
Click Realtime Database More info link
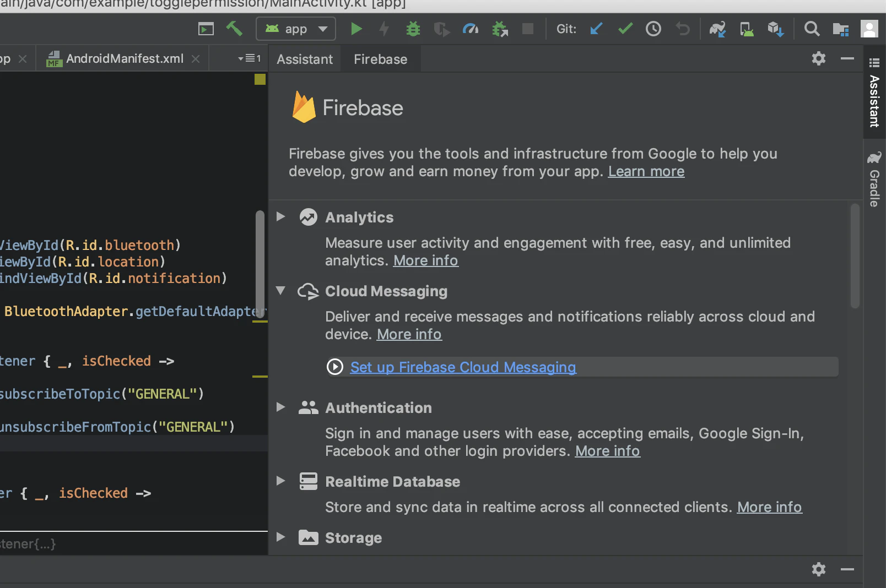pyautogui.click(x=770, y=507)
